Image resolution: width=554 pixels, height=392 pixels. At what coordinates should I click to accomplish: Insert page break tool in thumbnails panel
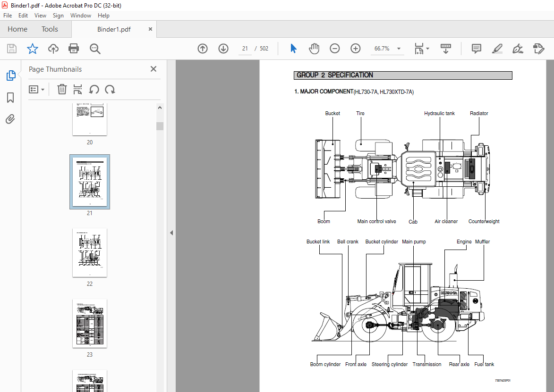click(x=78, y=89)
